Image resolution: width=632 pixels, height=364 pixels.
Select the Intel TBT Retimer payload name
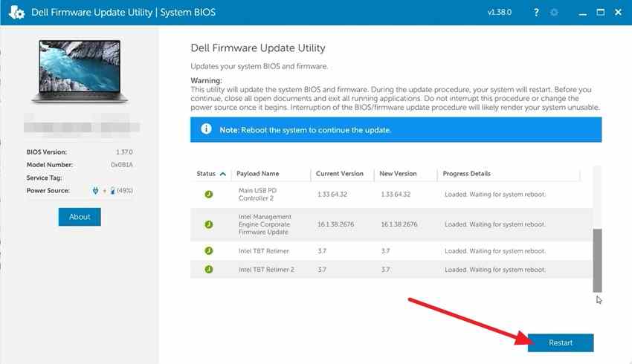pyautogui.click(x=264, y=251)
